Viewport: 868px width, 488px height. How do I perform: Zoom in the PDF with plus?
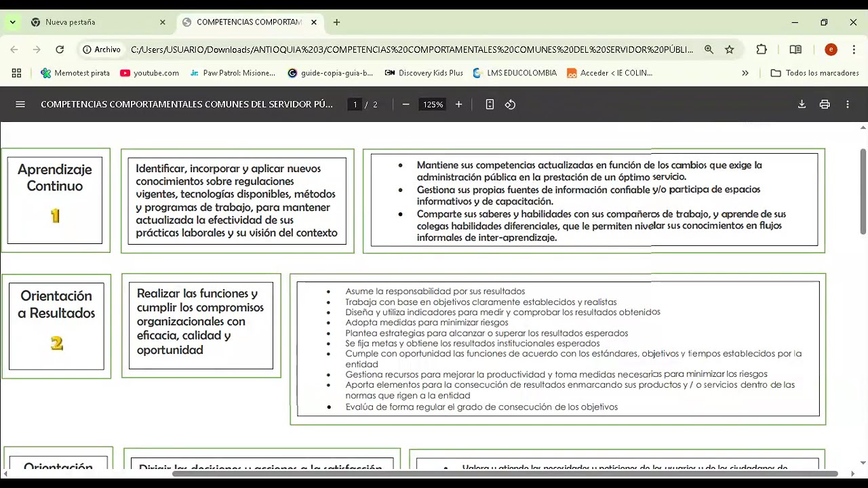coord(458,104)
